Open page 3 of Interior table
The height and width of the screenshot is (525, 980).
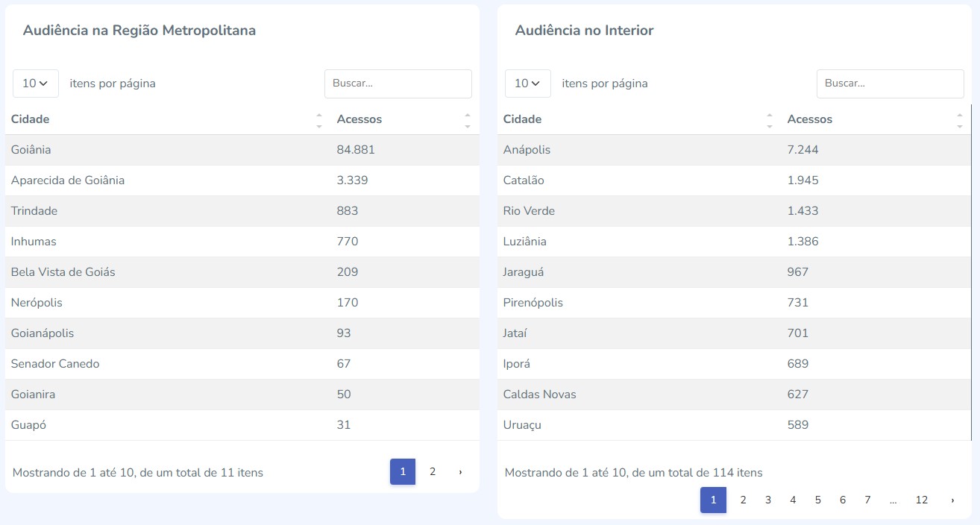tap(768, 500)
